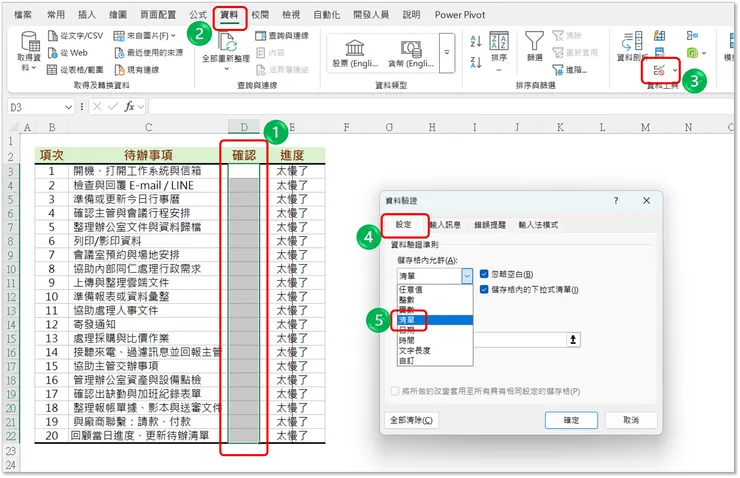Click the data validation icon in 資料工具
The width and height of the screenshot is (740, 478).
(x=659, y=70)
